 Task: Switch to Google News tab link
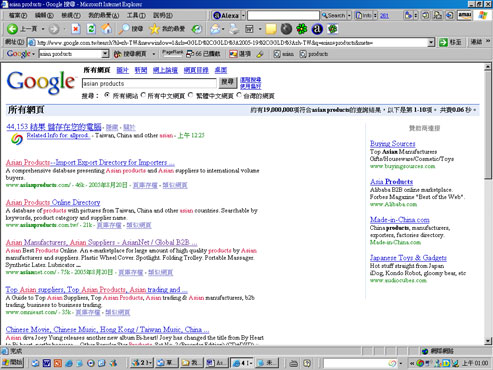pyautogui.click(x=141, y=70)
